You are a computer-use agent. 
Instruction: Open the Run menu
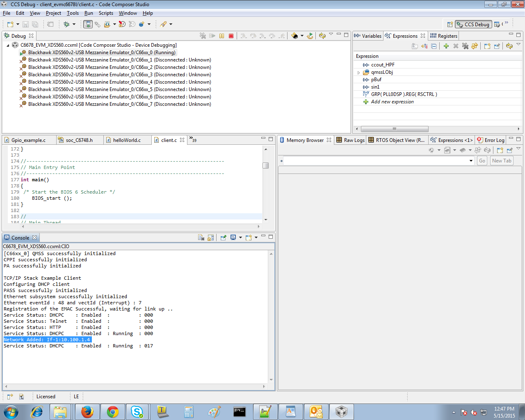[89, 13]
